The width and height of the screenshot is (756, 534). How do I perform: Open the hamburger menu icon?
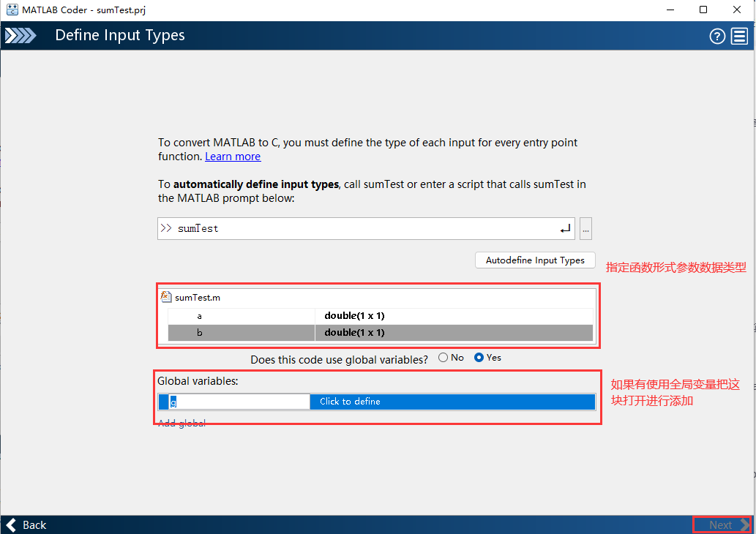[739, 36]
